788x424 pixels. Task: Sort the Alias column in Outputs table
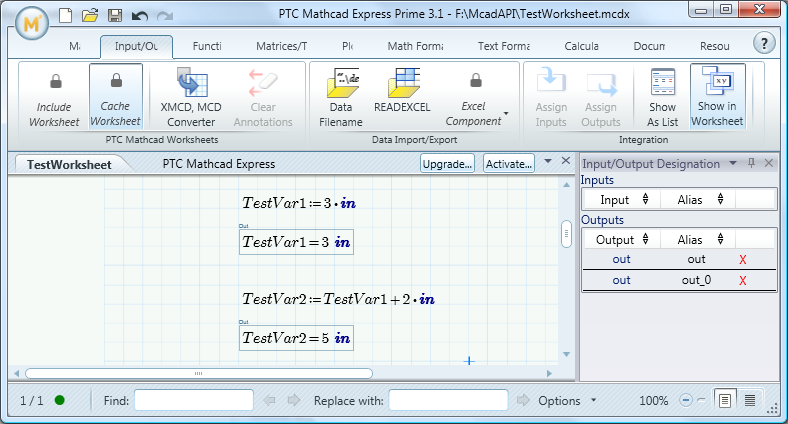coord(721,240)
